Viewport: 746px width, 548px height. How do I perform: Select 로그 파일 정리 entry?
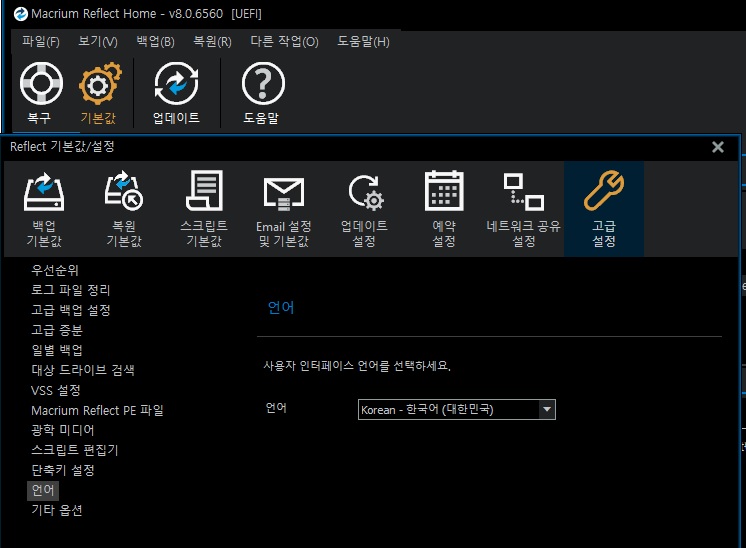pos(70,290)
